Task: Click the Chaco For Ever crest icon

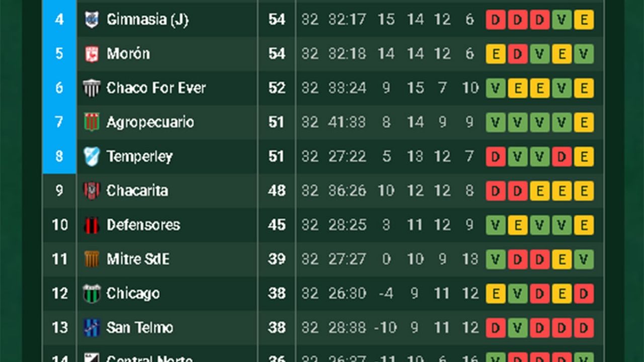Action: point(92,88)
